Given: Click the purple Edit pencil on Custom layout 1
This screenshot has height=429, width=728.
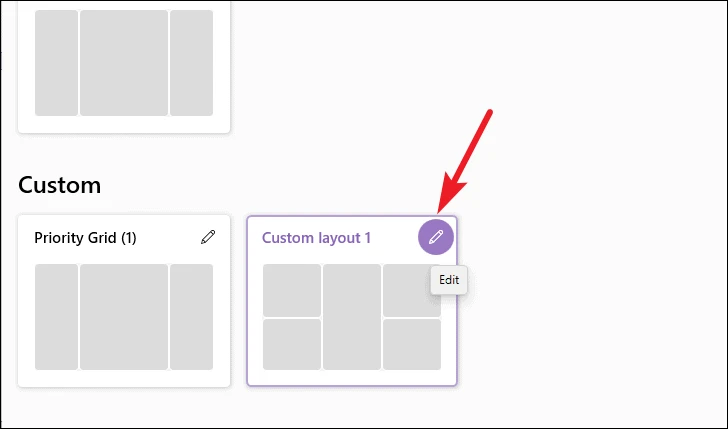Looking at the screenshot, I should point(436,237).
